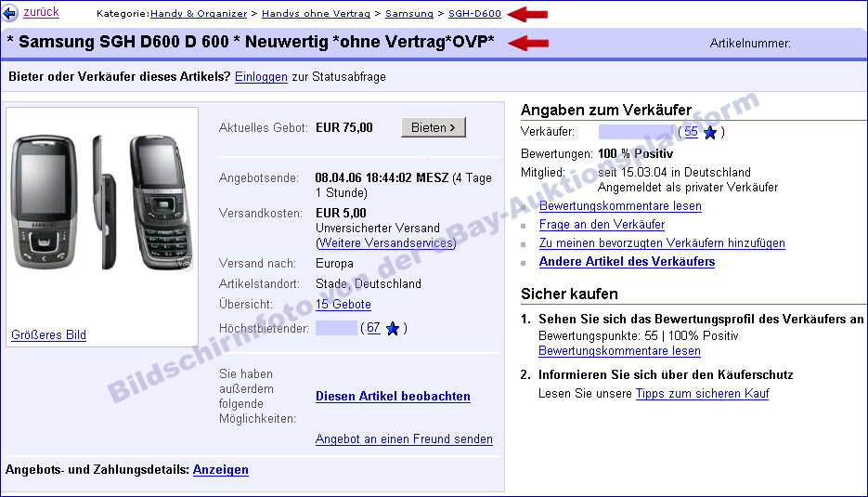Click the blue back arrow icon
The width and height of the screenshot is (868, 497).
coord(9,13)
